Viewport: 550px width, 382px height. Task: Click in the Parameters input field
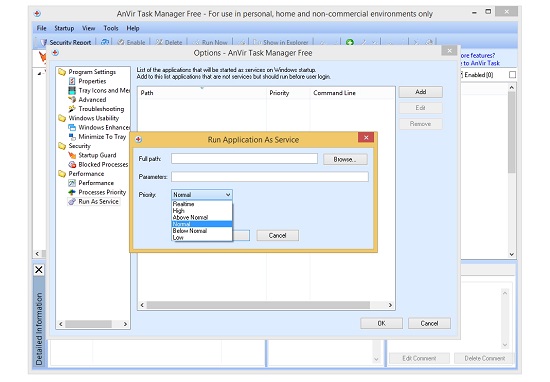pyautogui.click(x=270, y=176)
